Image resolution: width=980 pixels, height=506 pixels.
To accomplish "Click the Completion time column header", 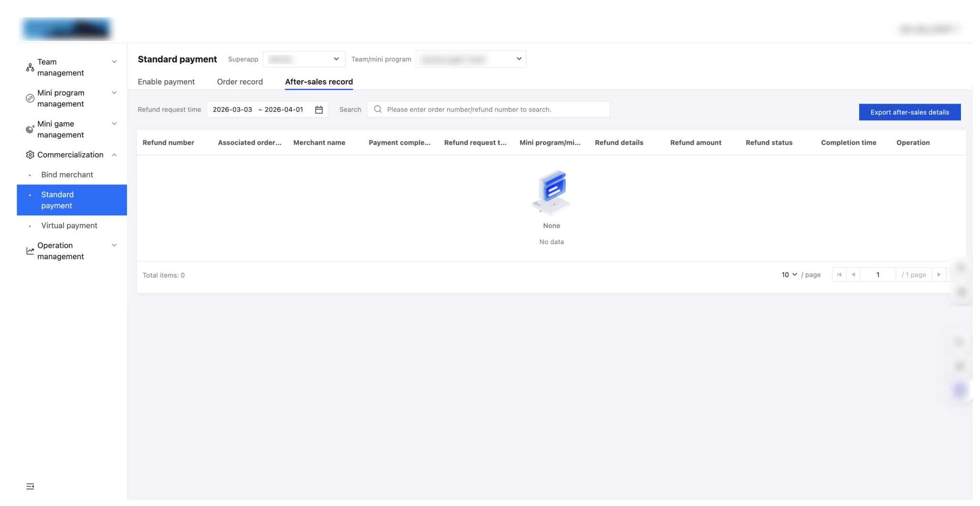I will point(849,143).
